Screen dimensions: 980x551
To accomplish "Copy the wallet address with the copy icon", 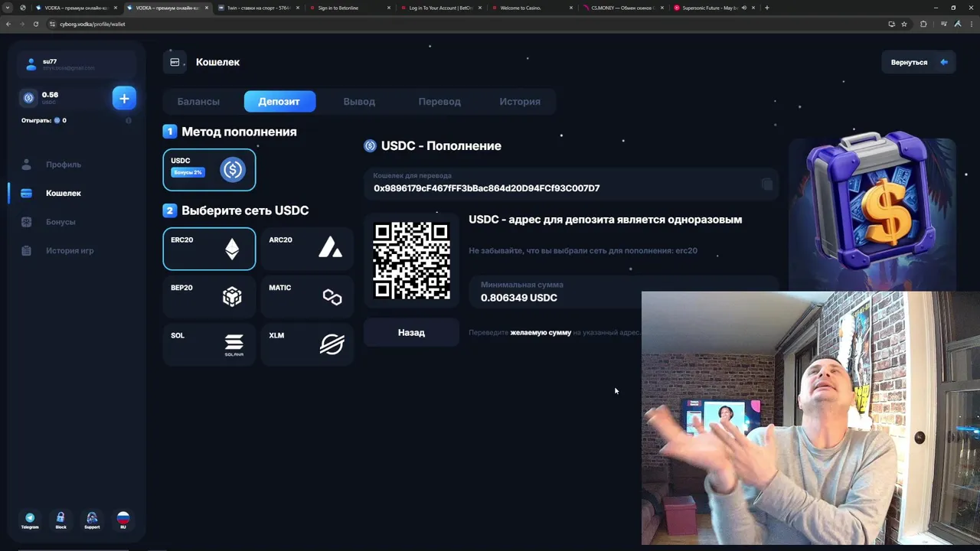I will 766,184.
